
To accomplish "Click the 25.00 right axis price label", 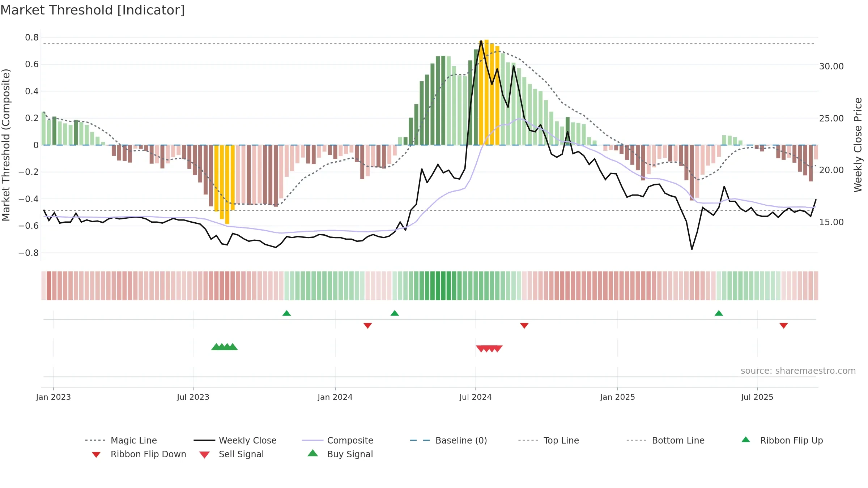I will (x=831, y=119).
